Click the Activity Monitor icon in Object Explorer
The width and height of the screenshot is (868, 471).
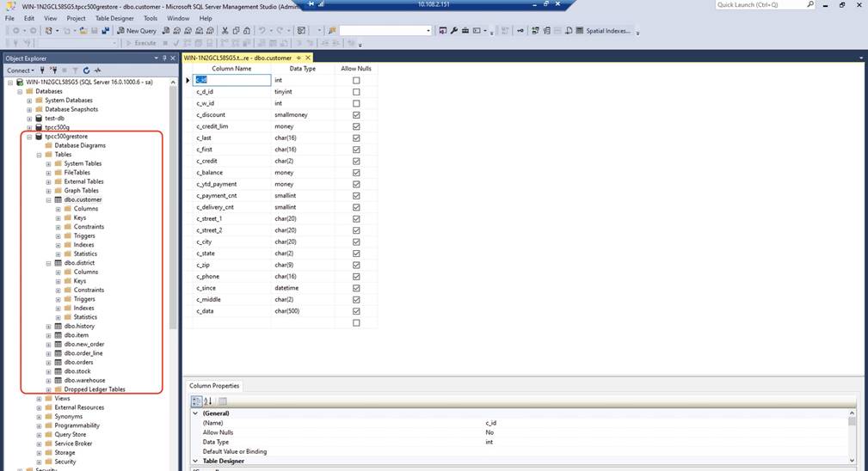click(x=98, y=70)
